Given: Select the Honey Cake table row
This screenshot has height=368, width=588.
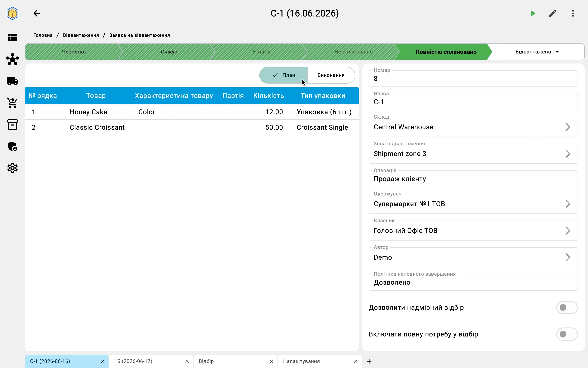Looking at the screenshot, I should click(192, 112).
